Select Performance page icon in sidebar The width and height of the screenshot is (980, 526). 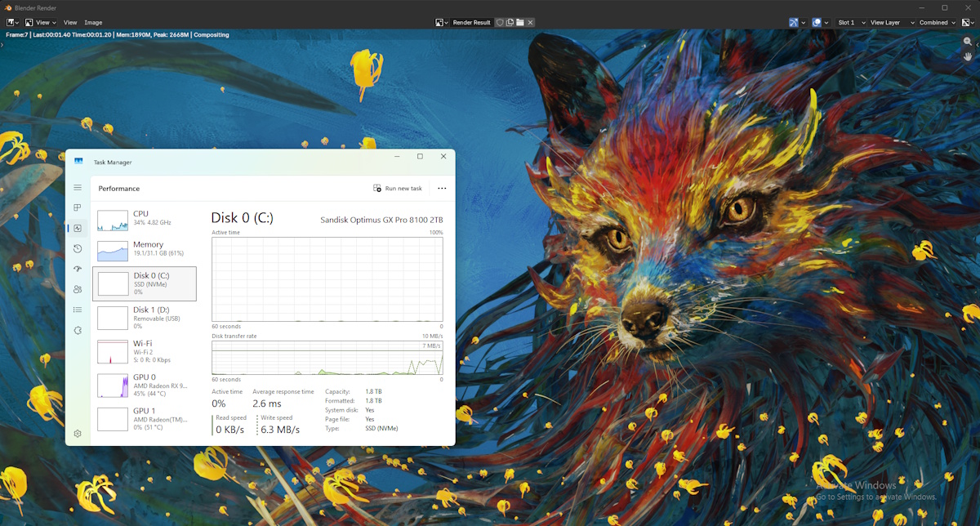coord(78,228)
